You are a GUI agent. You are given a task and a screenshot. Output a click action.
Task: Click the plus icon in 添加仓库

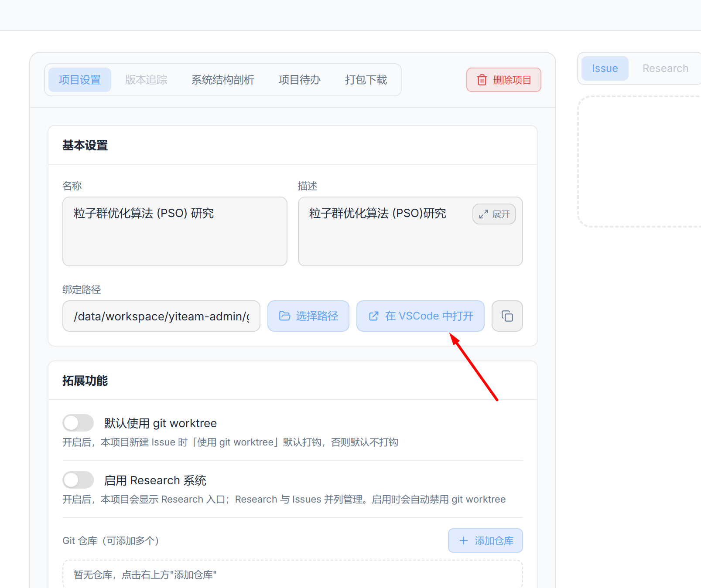[464, 540]
